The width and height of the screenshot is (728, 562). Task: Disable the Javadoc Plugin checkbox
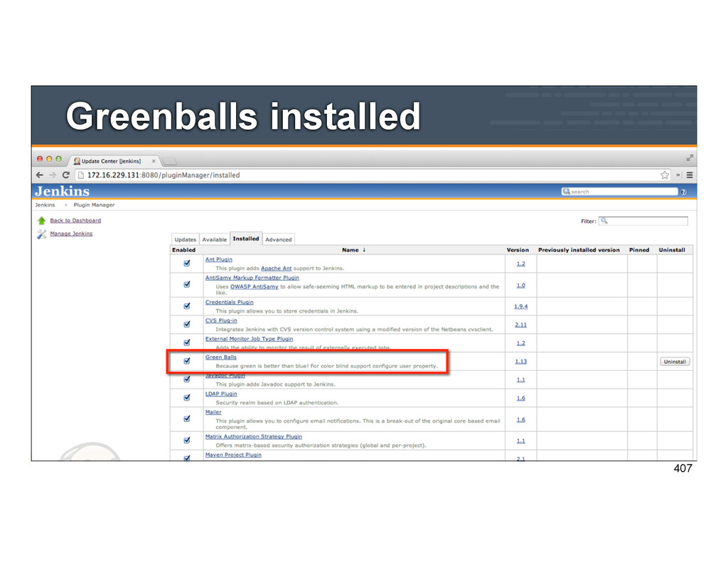pos(187,379)
